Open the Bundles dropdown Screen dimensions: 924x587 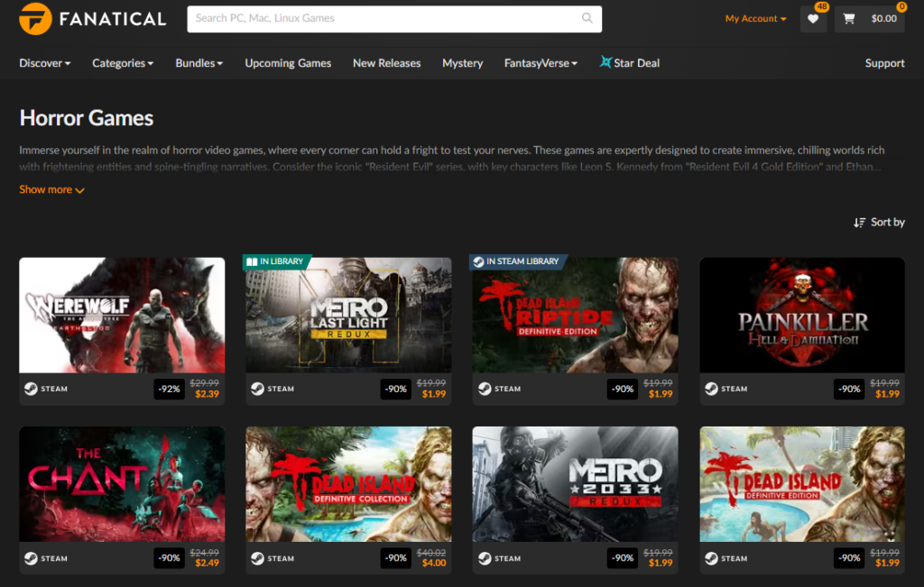(x=199, y=63)
